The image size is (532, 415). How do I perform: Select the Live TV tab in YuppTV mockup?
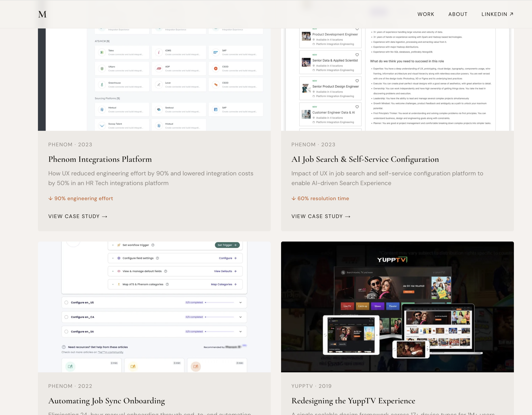coord(347,306)
